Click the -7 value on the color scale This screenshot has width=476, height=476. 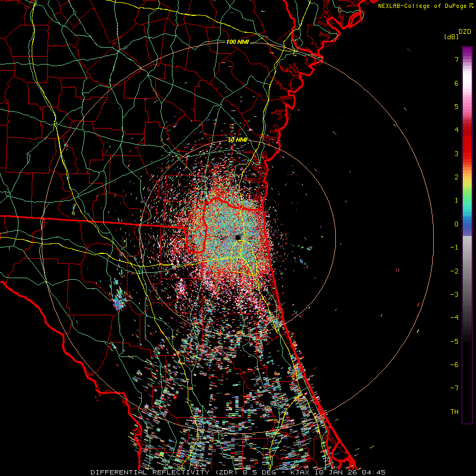point(454,388)
